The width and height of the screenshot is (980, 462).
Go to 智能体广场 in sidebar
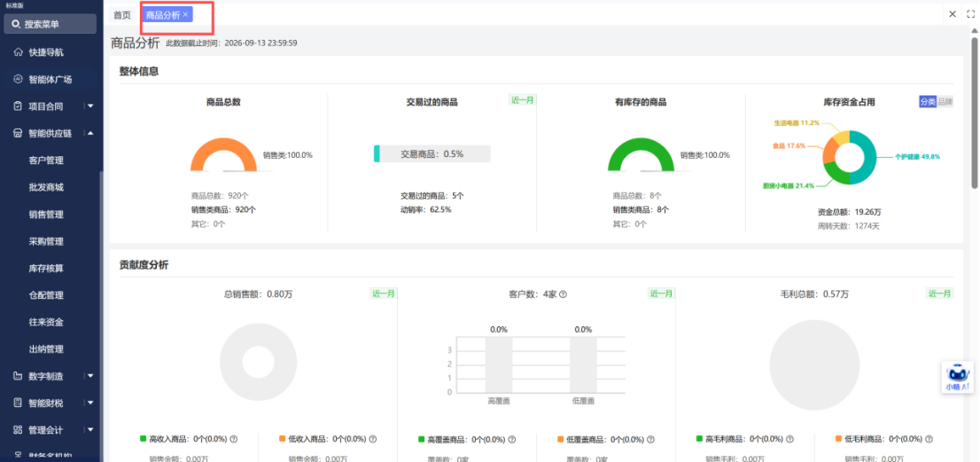coord(50,80)
